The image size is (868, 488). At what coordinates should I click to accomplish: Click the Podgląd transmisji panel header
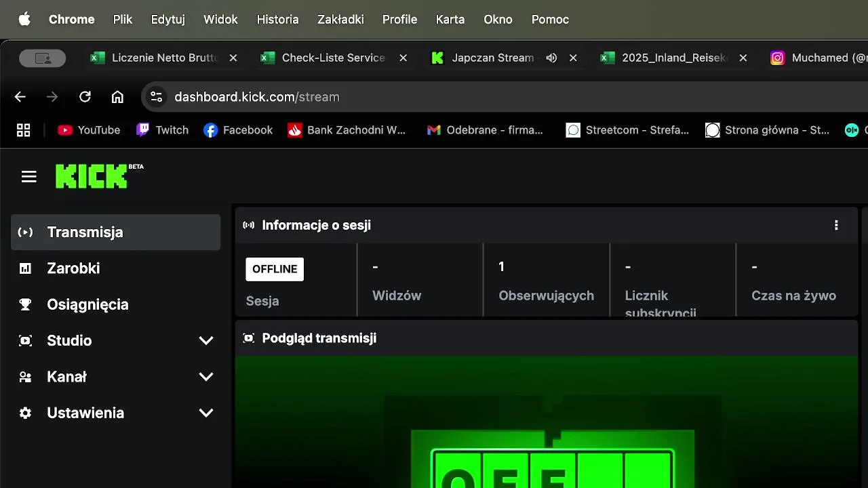pyautogui.click(x=547, y=338)
